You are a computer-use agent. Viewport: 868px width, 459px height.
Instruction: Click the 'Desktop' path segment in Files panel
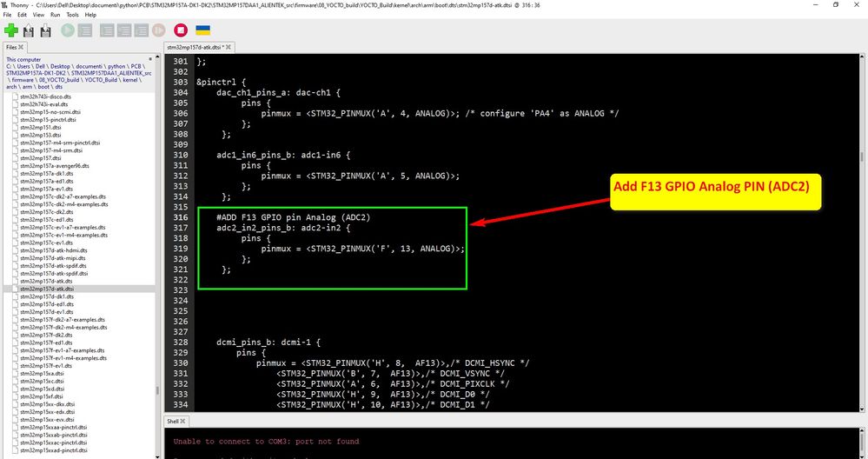tap(60, 66)
